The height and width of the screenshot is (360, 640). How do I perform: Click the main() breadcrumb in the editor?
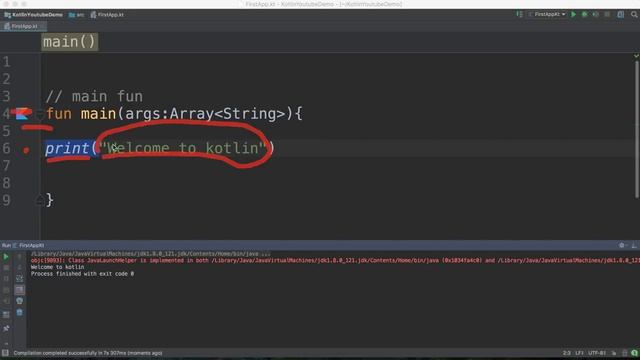(69, 42)
